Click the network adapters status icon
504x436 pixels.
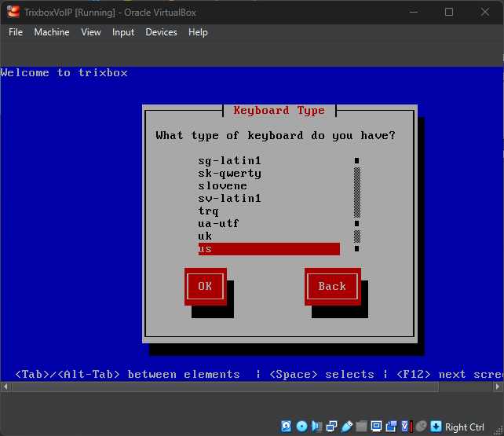click(331, 427)
